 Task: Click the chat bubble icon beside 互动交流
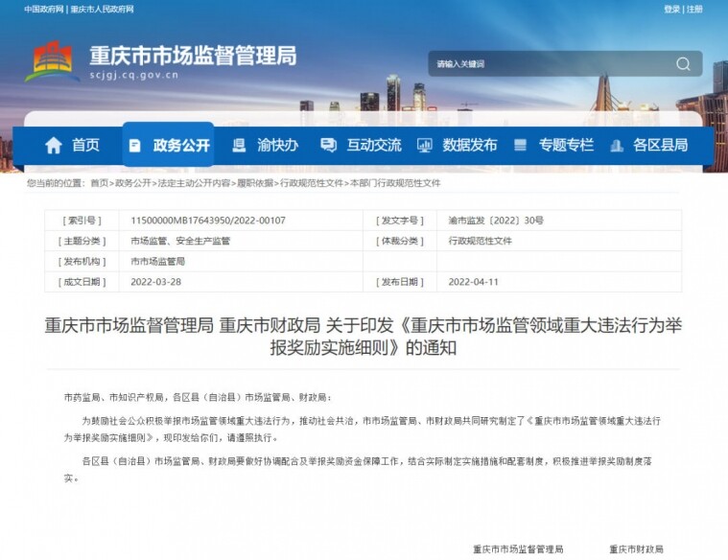[x=328, y=146]
